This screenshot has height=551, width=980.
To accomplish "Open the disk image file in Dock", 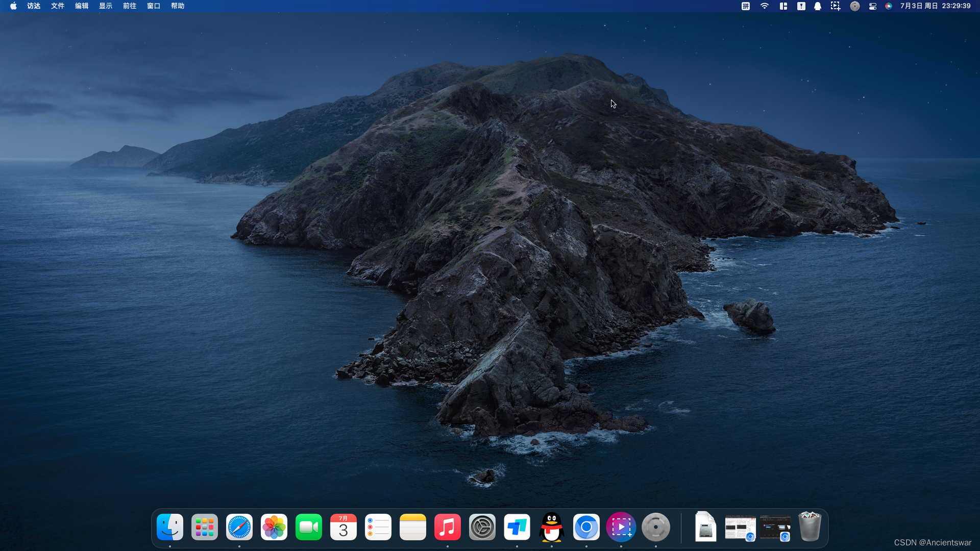I will click(706, 526).
